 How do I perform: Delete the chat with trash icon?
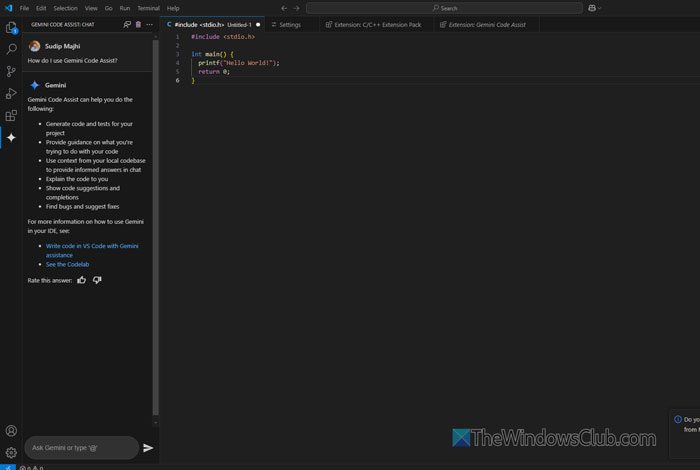(138, 24)
